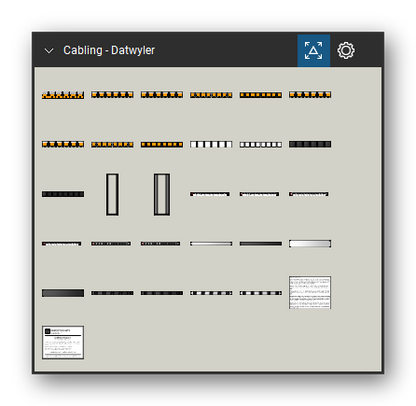
Task: Toggle the fit-to-view icon button
Action: [x=314, y=51]
